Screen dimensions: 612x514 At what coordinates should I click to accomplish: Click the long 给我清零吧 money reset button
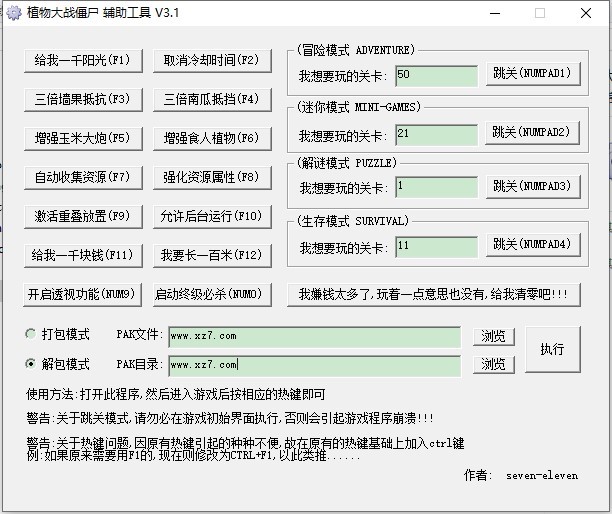point(434,295)
